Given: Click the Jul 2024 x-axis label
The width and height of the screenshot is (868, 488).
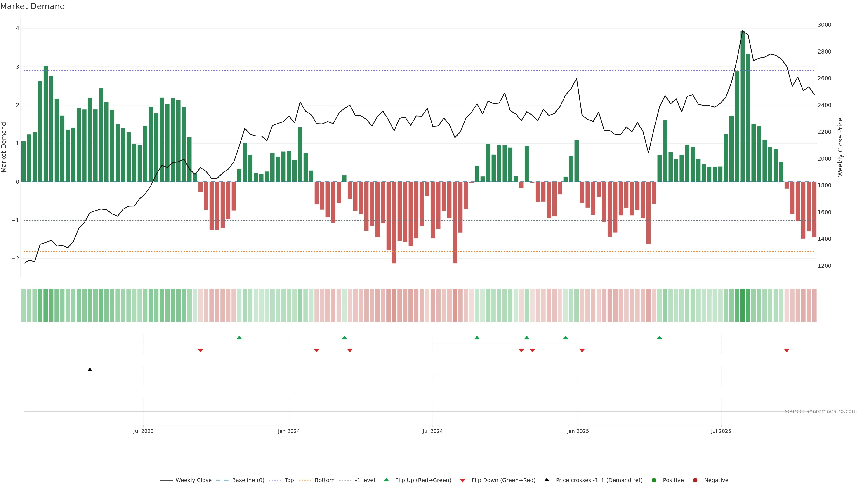Looking at the screenshot, I should tap(433, 431).
